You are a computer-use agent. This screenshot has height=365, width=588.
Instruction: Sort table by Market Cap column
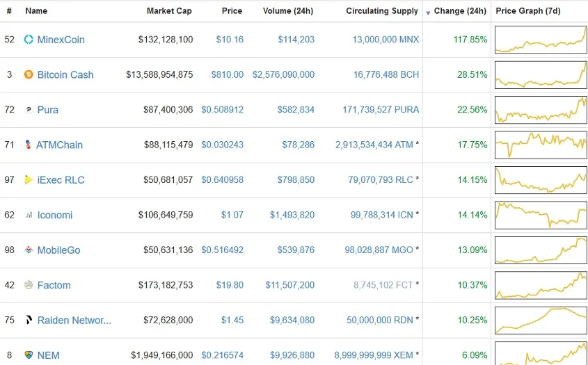coord(169,11)
